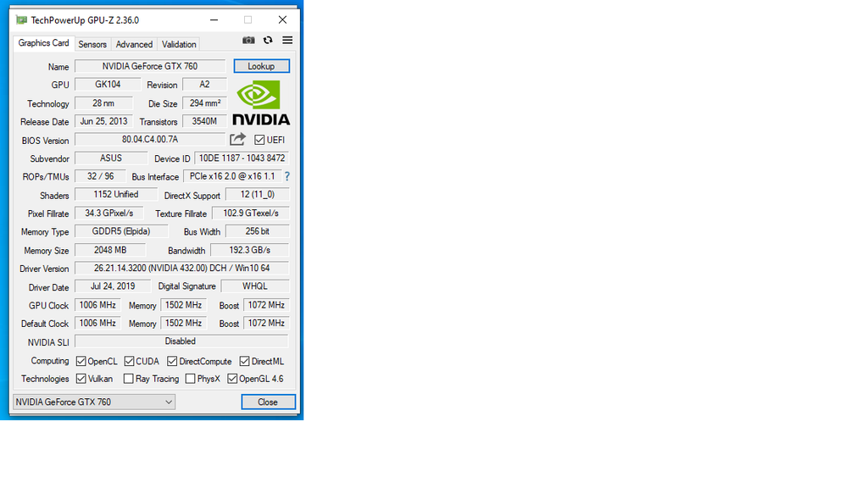Click the Memory Type field GDDR5 (Elpida)
Viewport: 868px width, 488px height.
(x=121, y=231)
